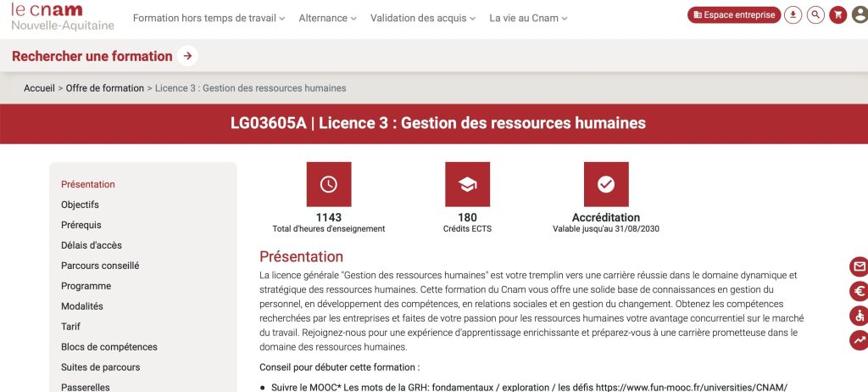The height and width of the screenshot is (392, 868).
Task: Click Valable jusqu'au 31/08/2030 text
Action: tap(605, 228)
